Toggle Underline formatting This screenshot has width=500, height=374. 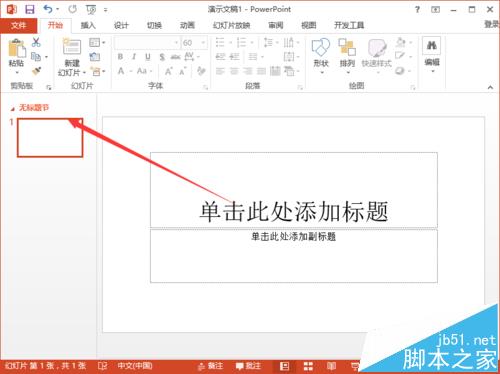(x=148, y=57)
